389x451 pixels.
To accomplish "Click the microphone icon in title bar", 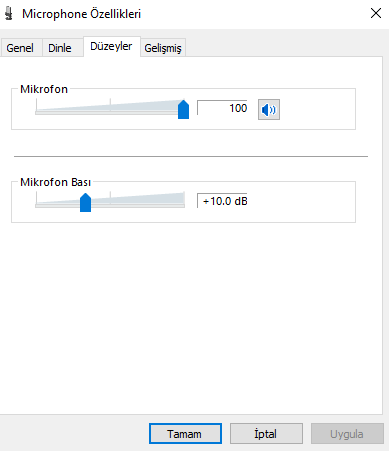I will click(x=9, y=14).
